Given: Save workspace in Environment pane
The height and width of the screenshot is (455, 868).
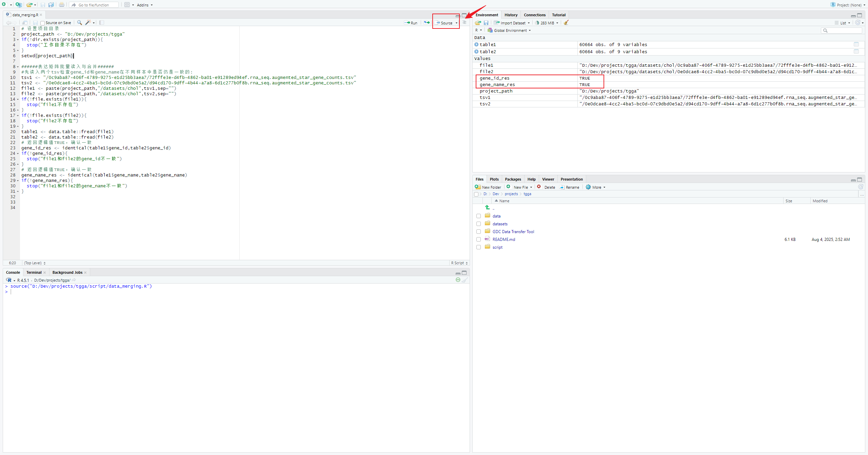Looking at the screenshot, I should [x=486, y=23].
